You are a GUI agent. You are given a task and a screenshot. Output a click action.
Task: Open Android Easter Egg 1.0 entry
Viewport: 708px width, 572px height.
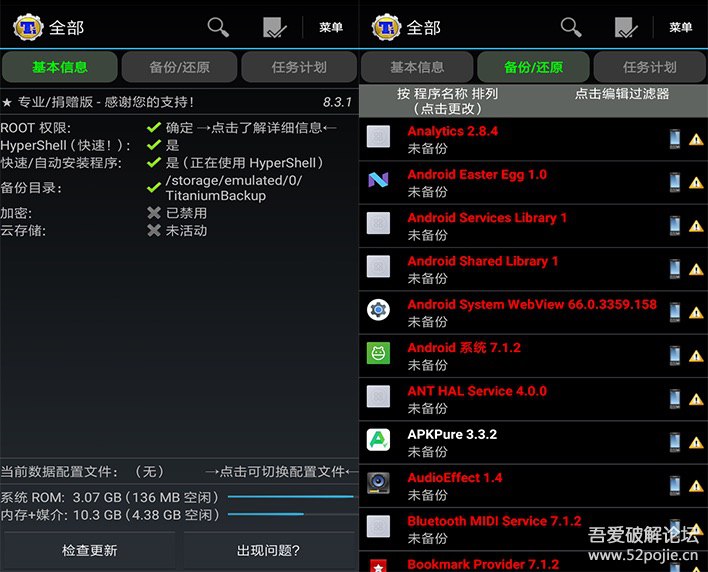533,182
